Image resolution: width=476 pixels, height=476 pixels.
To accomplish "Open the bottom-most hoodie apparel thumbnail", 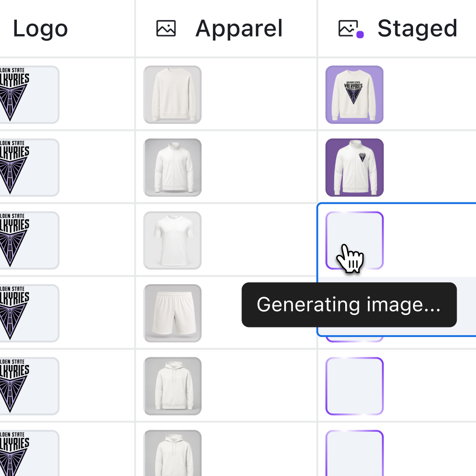I will [x=173, y=453].
